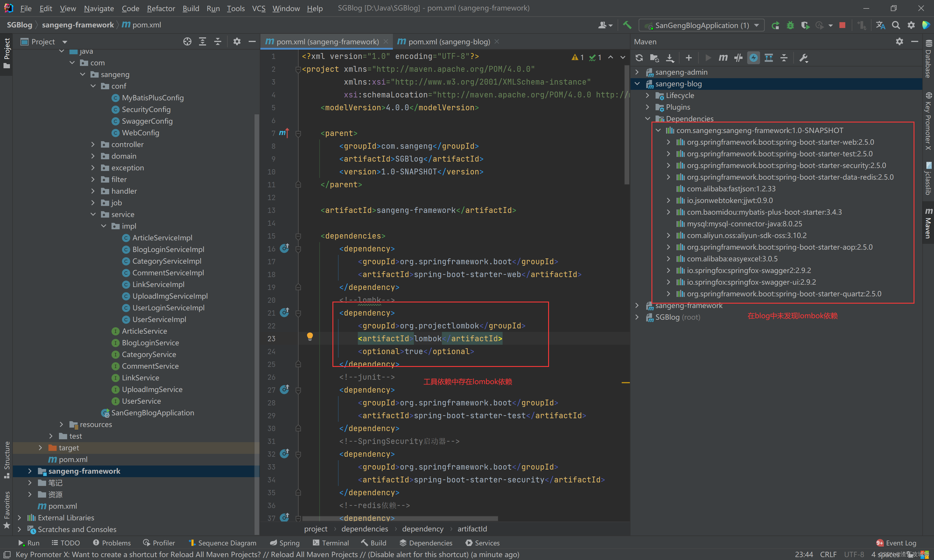This screenshot has height=560, width=934.
Task: Click the lightbulb intention icon on line 23
Action: pos(310,337)
